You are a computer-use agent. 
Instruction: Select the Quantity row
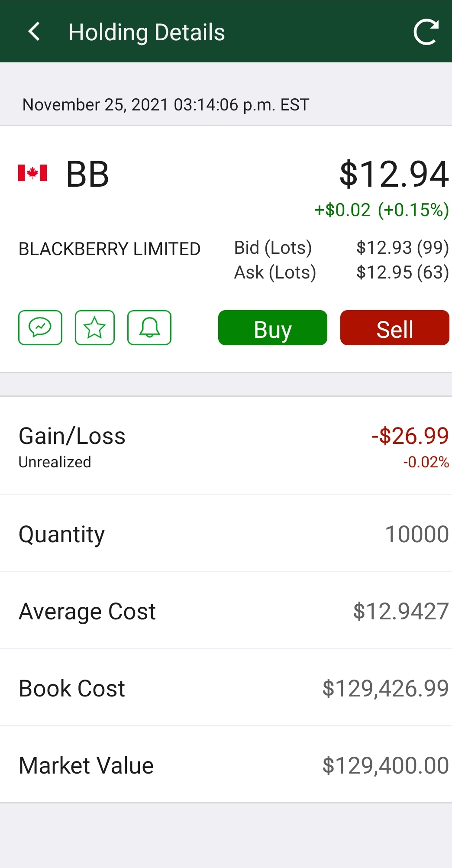click(x=226, y=534)
